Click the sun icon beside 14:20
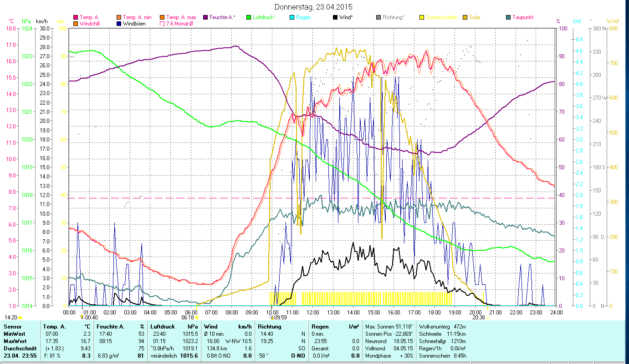Viewport: 629px width, 364px height. pyautogui.click(x=20, y=318)
